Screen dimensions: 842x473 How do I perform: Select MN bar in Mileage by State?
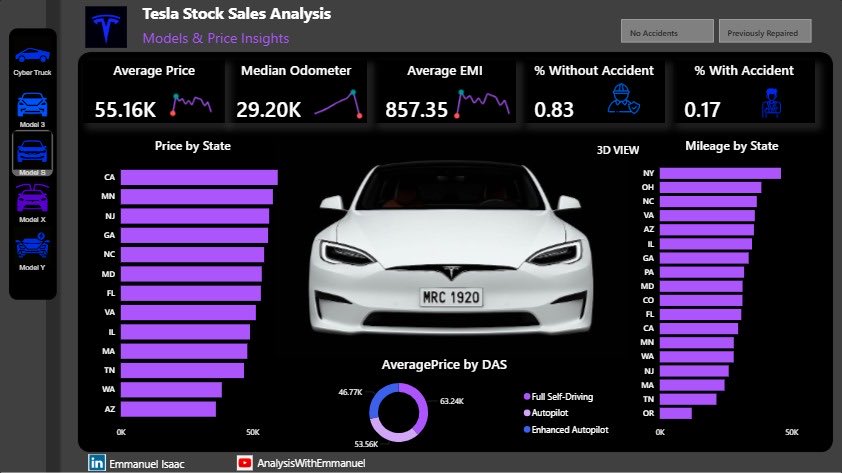696,343
